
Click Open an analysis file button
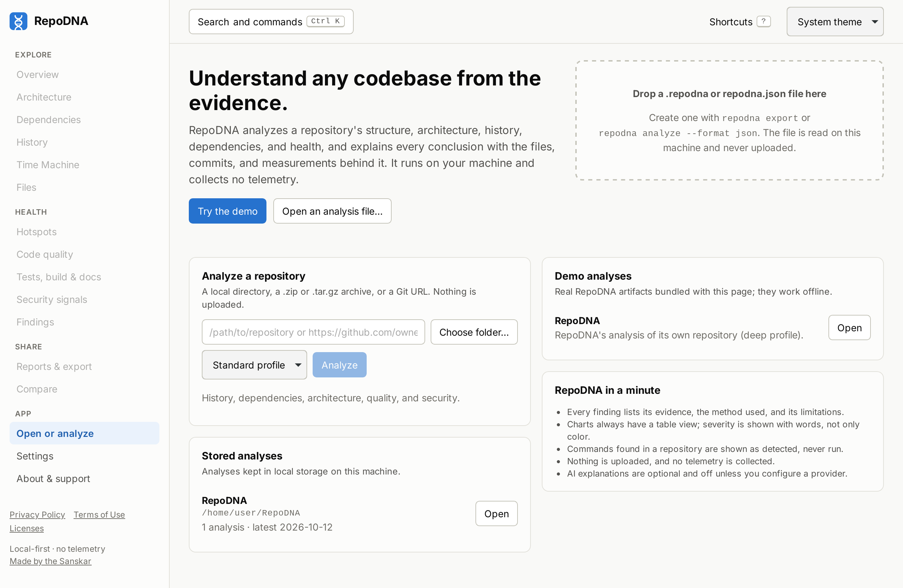[x=332, y=211]
